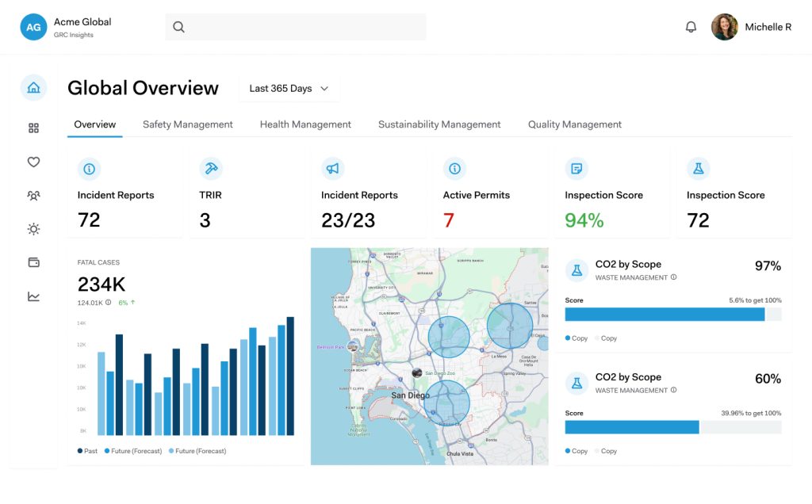Toggle the Copy legend under CO2 score
Viewport: 812px width, 504px height.
[576, 338]
